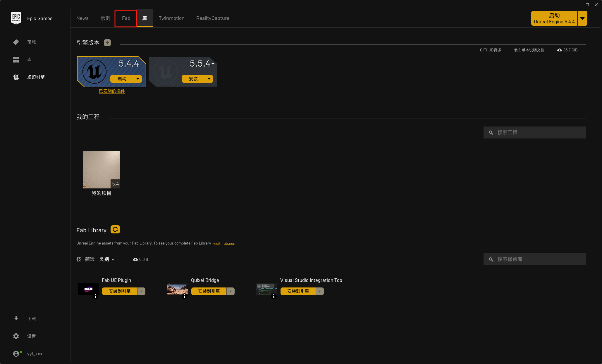
Task: Open the category filter dropdown
Action: tap(107, 259)
